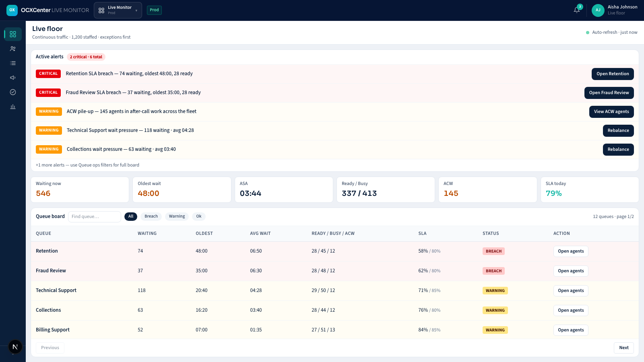Click the 12 queues page 1/2 label
644x362 pixels.
[613, 216]
